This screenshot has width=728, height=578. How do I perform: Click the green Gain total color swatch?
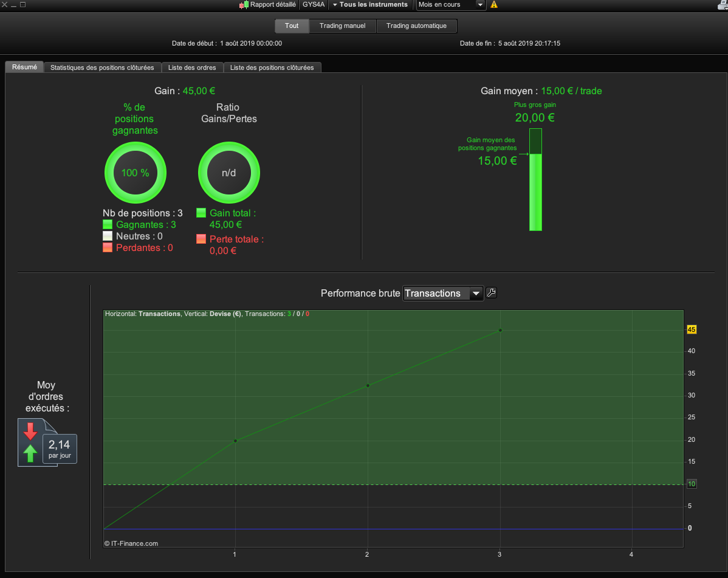201,213
